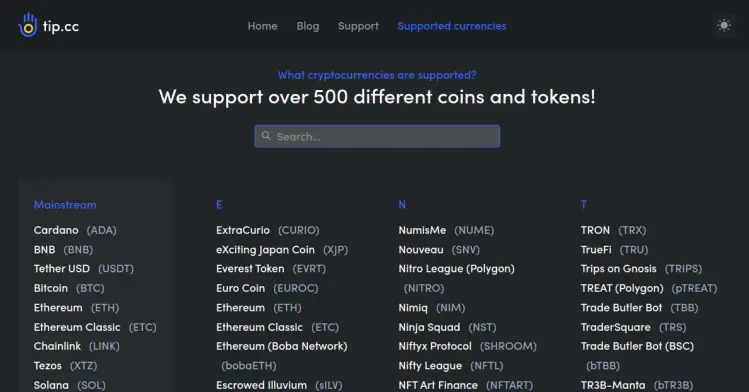Select Solana (SOL) entry
The image size is (749, 392).
(70, 385)
